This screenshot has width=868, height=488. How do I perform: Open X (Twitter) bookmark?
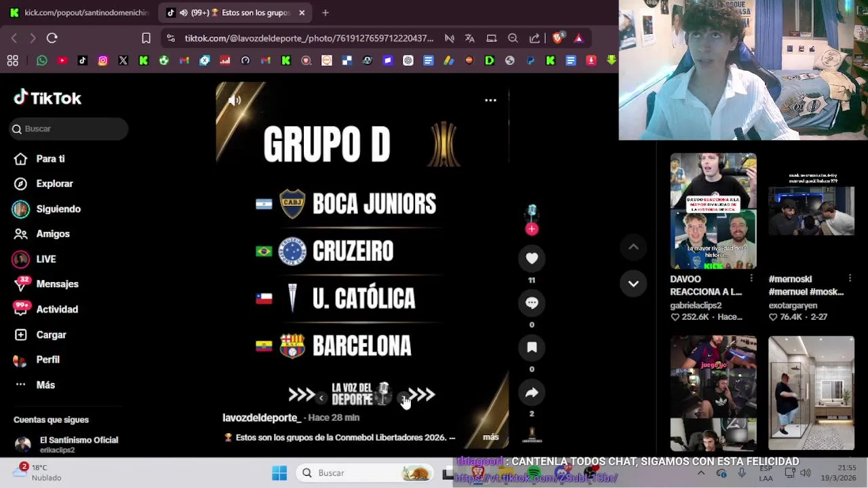[123, 61]
